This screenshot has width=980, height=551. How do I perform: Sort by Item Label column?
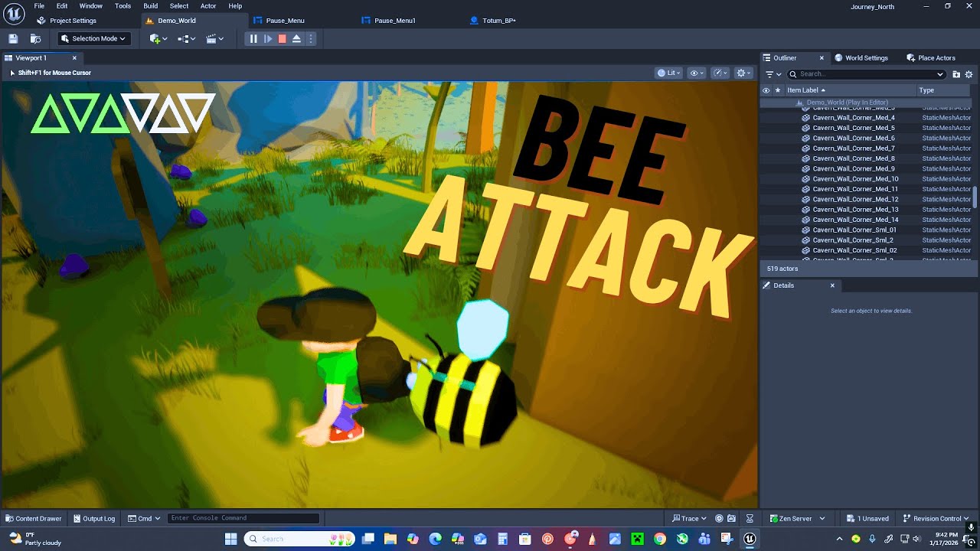pyautogui.click(x=806, y=90)
